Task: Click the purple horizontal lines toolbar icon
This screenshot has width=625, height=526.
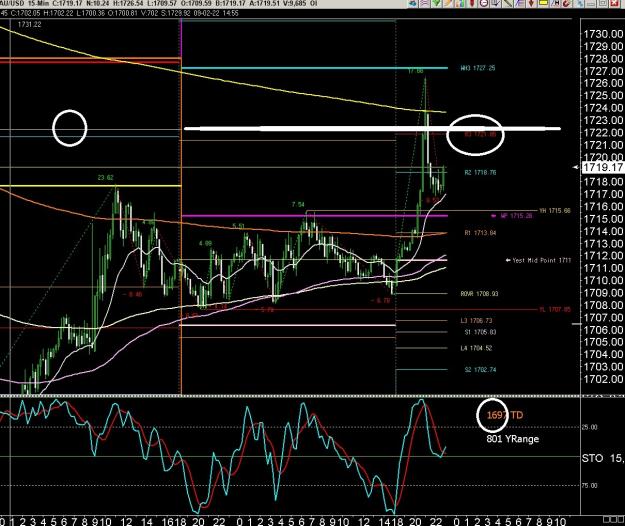Action: pos(425,3)
